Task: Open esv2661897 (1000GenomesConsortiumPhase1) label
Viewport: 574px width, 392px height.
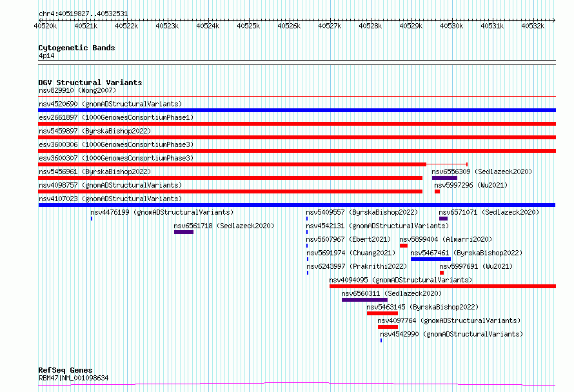Action: click(x=116, y=117)
